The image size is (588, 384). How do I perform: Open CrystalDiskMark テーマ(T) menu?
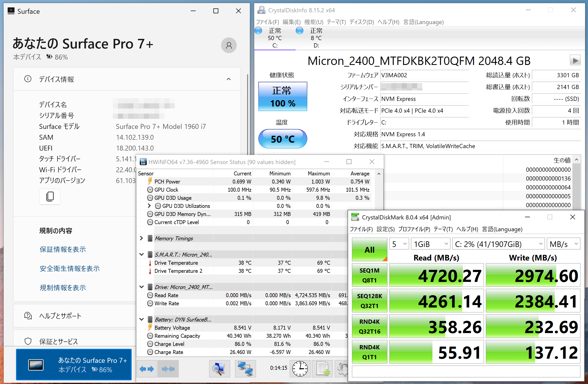pyautogui.click(x=443, y=229)
